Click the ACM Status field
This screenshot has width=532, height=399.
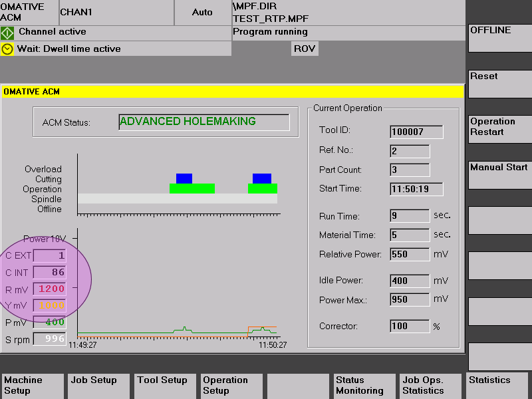pos(203,122)
